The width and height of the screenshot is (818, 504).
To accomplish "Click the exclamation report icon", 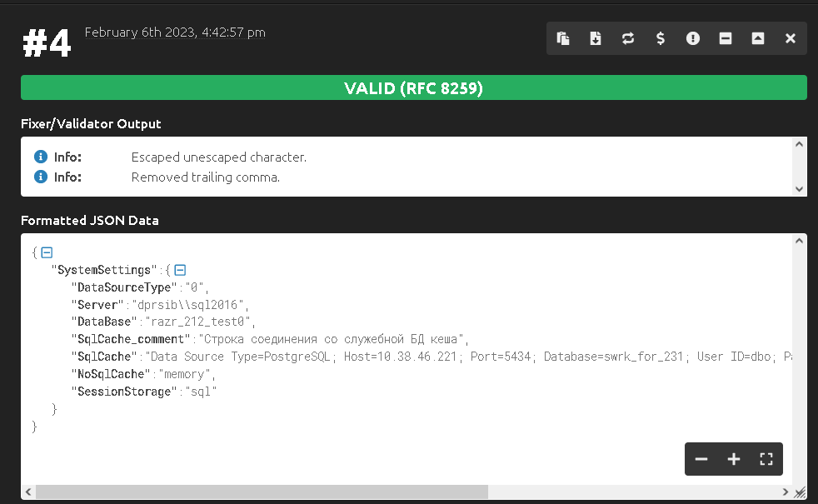I will [693, 38].
